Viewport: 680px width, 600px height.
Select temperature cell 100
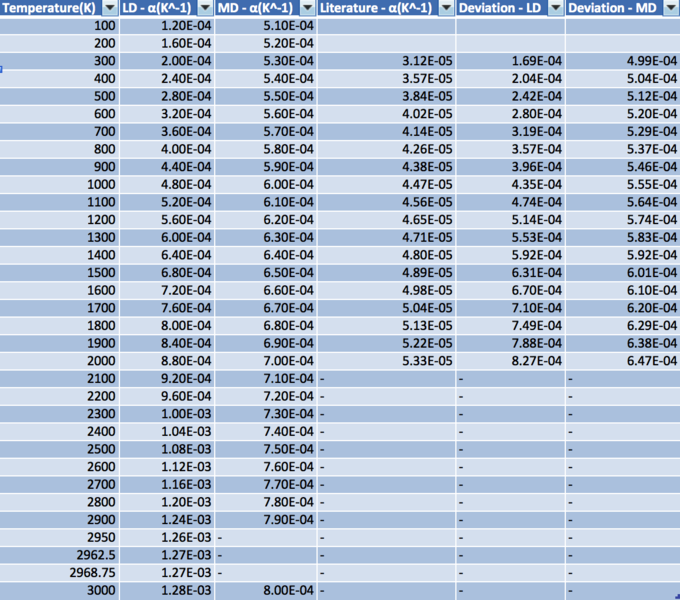pyautogui.click(x=59, y=26)
